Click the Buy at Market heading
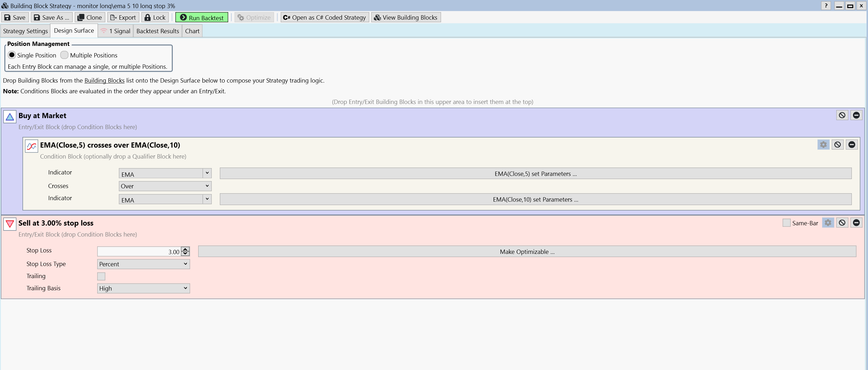Screen dimensions: 868x370 42,116
